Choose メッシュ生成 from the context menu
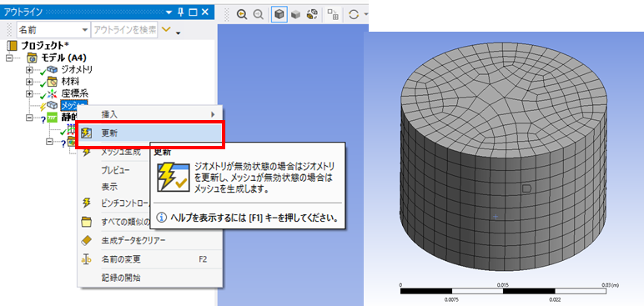 [121, 152]
